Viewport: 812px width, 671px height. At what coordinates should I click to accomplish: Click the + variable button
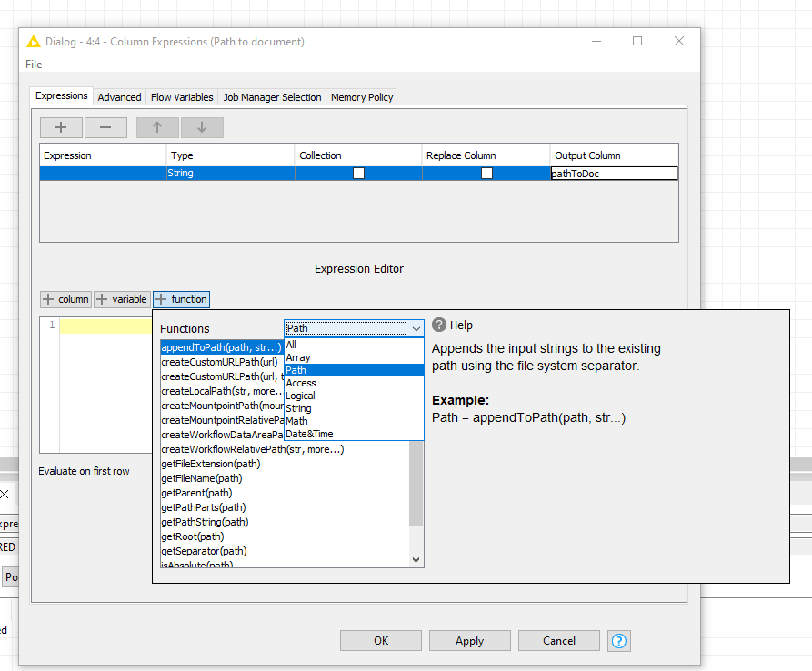point(122,299)
